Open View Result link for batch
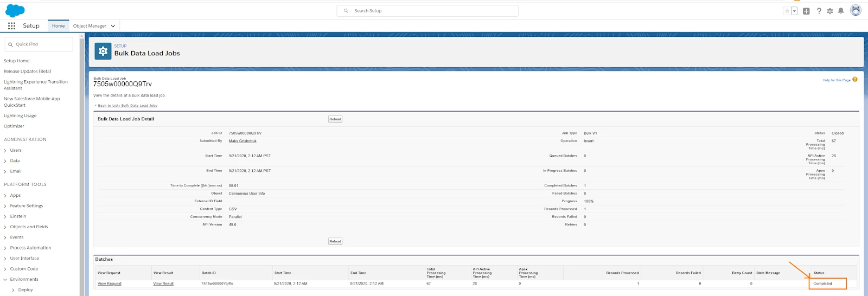The width and height of the screenshot is (868, 296). 163,284
